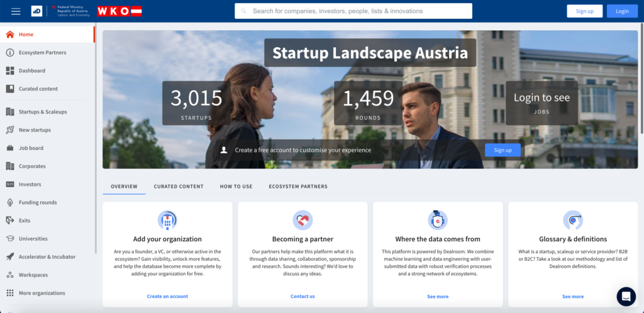Open the chat support widget
Viewport: 644px width, 313px height.
[626, 296]
